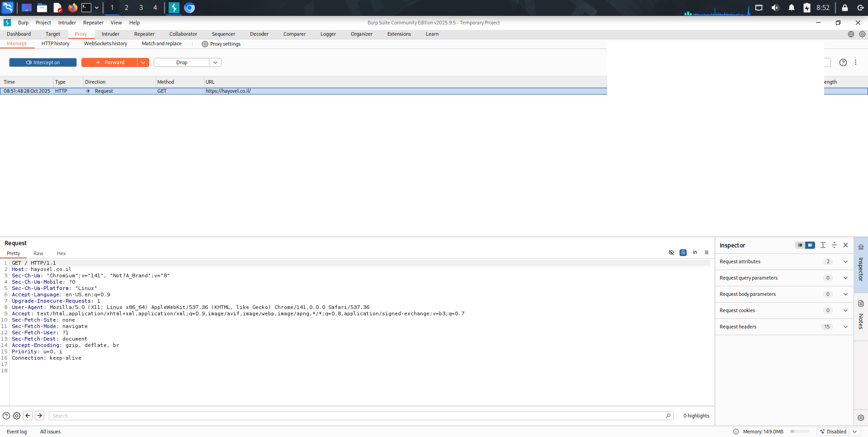Click the intercept help question-mark icon

coord(843,62)
